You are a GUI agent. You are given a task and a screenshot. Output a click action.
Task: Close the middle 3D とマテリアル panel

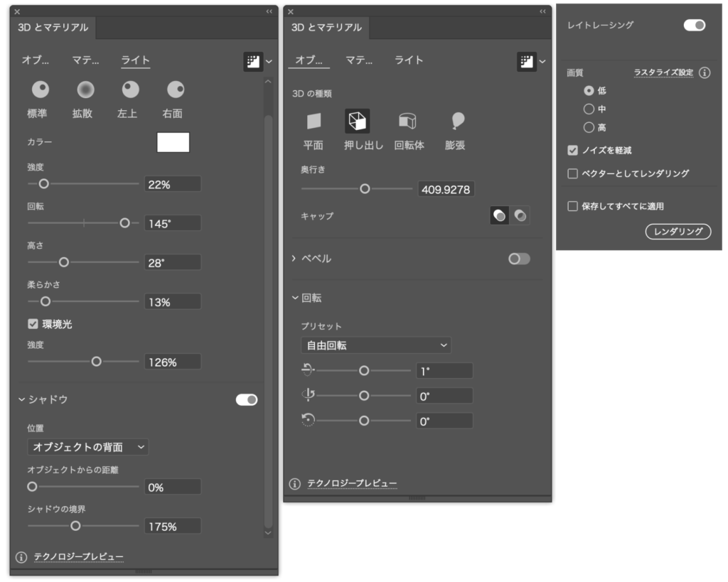click(x=291, y=11)
